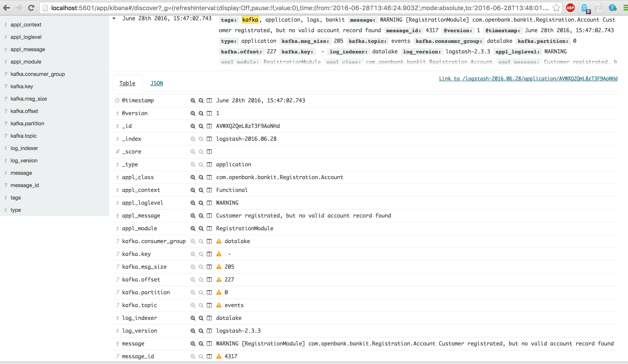Click warning icon next to kafka.topic

tap(219, 305)
